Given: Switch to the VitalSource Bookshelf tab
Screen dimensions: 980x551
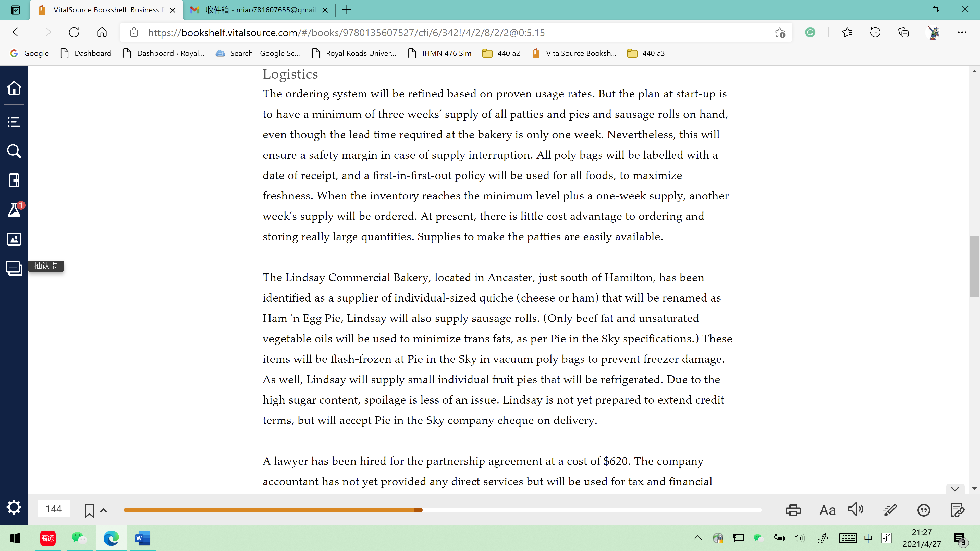Looking at the screenshot, I should click(x=106, y=10).
